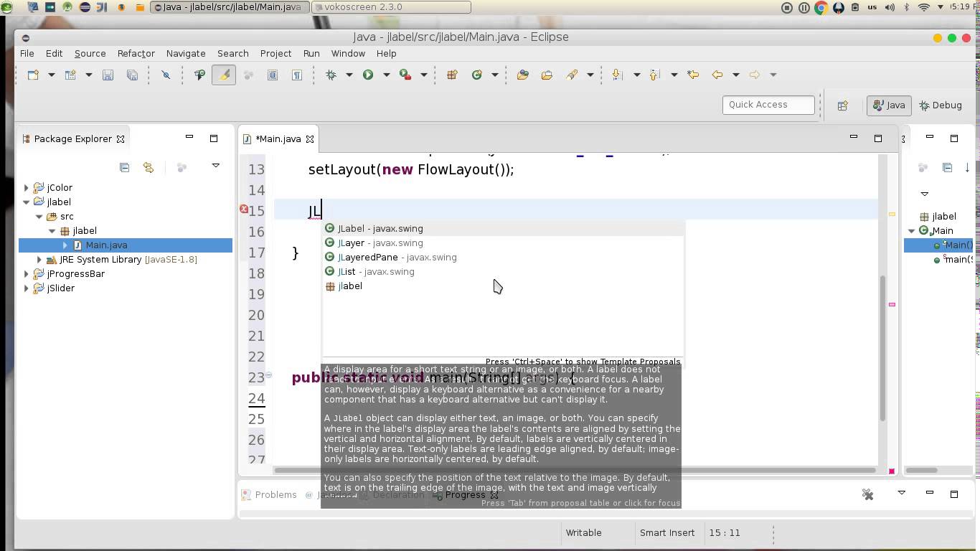Open the New wizard toolbar icon

(32, 75)
